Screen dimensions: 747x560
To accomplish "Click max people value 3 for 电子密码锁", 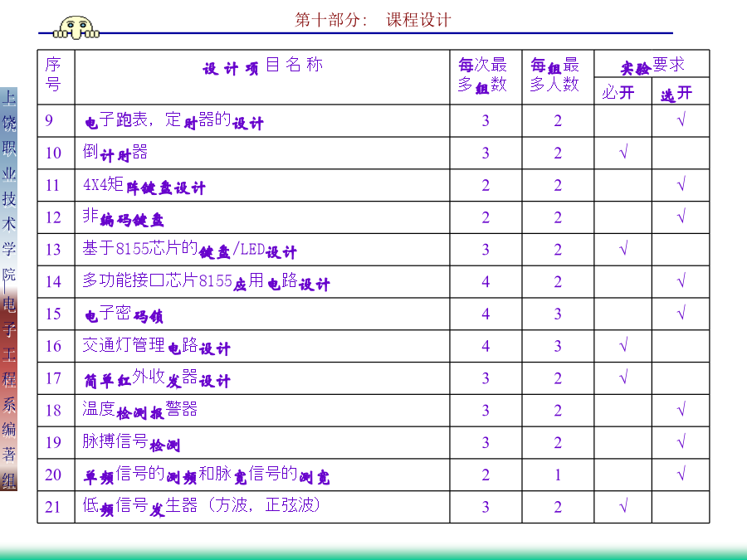I will (x=558, y=314).
